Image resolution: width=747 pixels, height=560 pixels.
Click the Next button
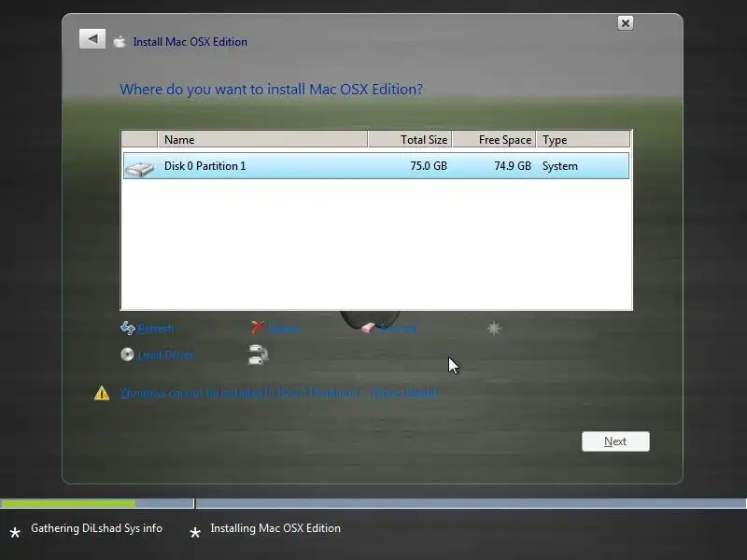click(615, 441)
